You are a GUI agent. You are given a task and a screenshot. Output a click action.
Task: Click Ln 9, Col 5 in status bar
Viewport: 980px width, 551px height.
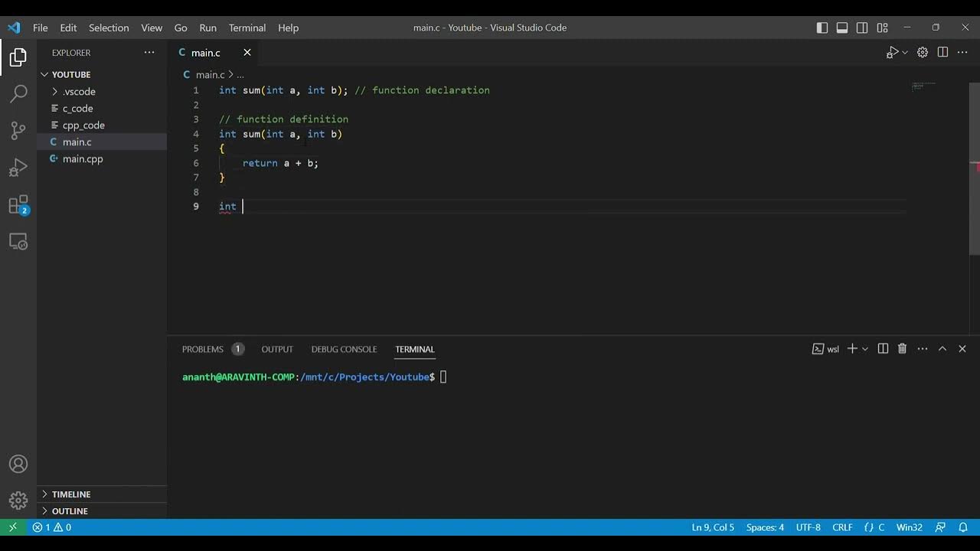point(713,527)
